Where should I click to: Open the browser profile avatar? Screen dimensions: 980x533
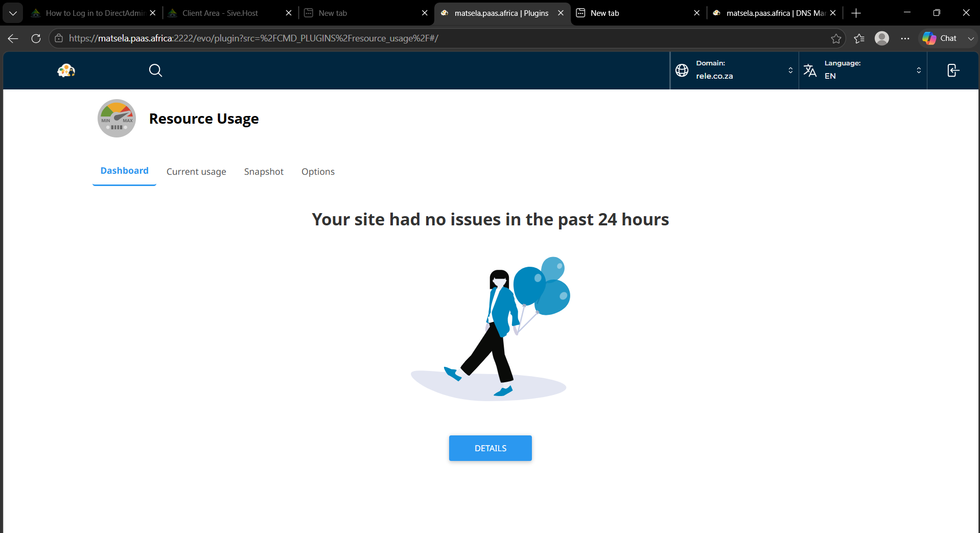(882, 38)
